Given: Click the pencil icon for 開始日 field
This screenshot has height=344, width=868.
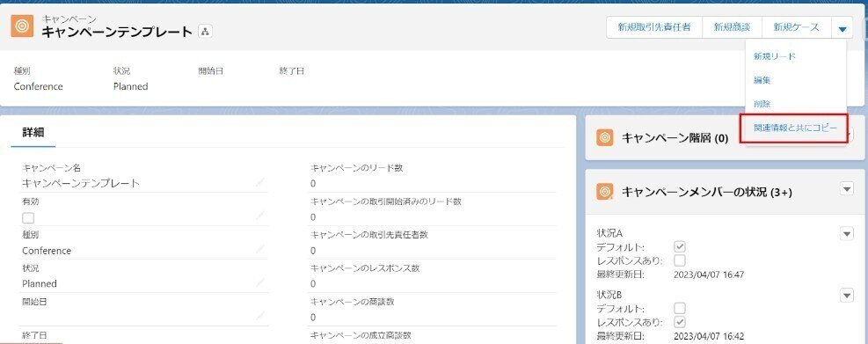Looking at the screenshot, I should coord(260,316).
